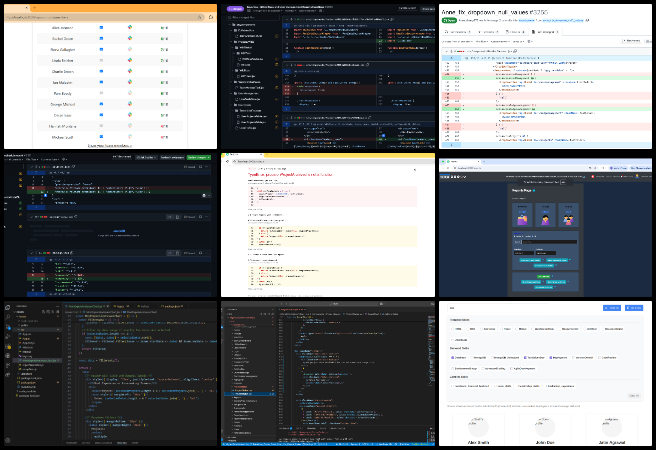Open Source Control in the VS Code activity bar
Screen dimensions: 656x450
coord(8,327)
